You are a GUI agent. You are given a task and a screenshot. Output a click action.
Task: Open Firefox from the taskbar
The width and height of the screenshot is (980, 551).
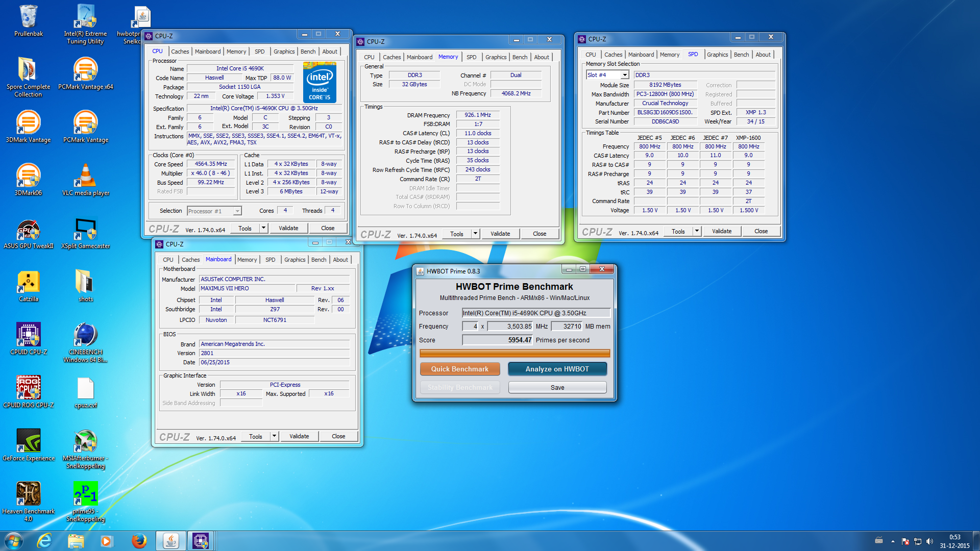[x=139, y=541]
